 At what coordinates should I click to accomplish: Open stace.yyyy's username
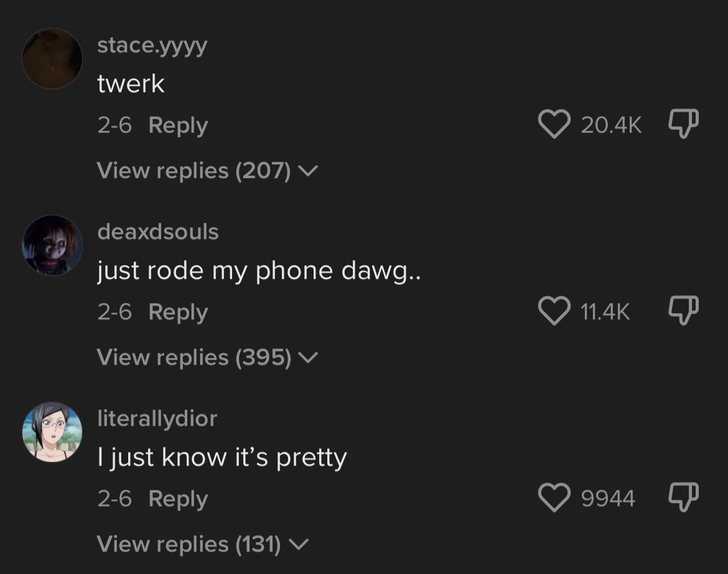[x=152, y=44]
